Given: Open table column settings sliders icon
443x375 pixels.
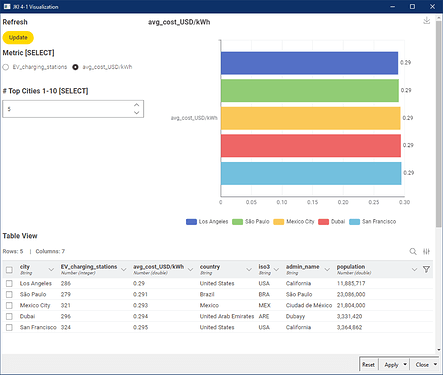Looking at the screenshot, I should point(426,251).
